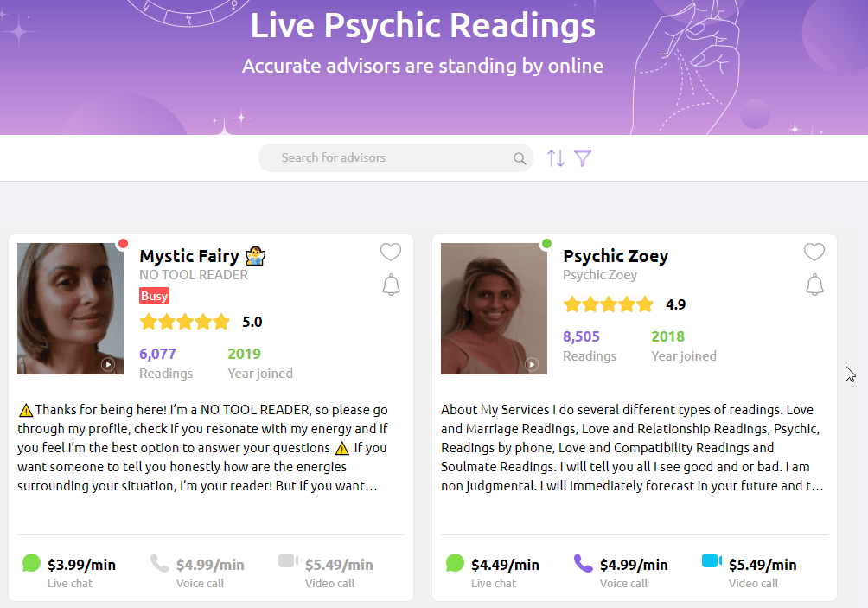Start $5.49/min video call with Mystic Fairy

pos(325,572)
